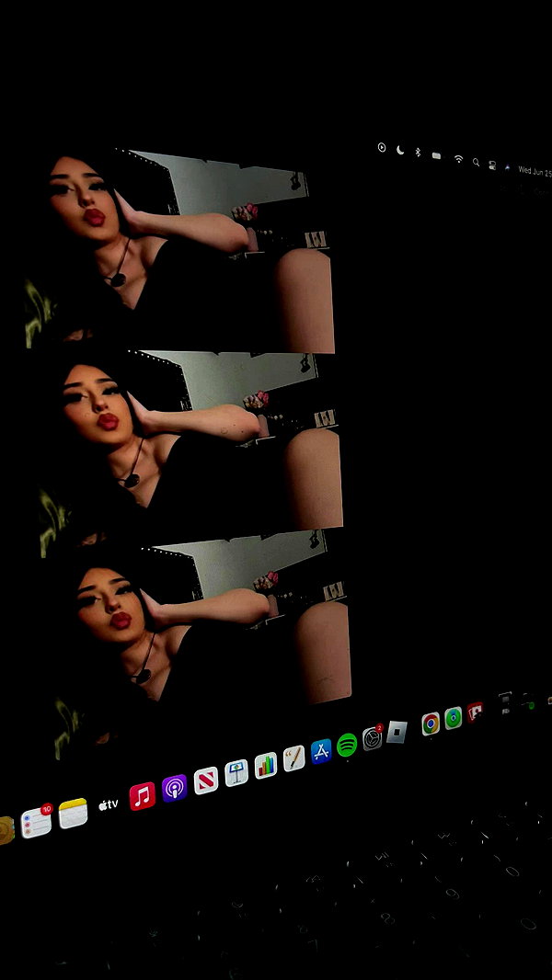Select the top photo thumbnail
Image resolution: width=552 pixels, height=980 pixels.
click(x=179, y=250)
